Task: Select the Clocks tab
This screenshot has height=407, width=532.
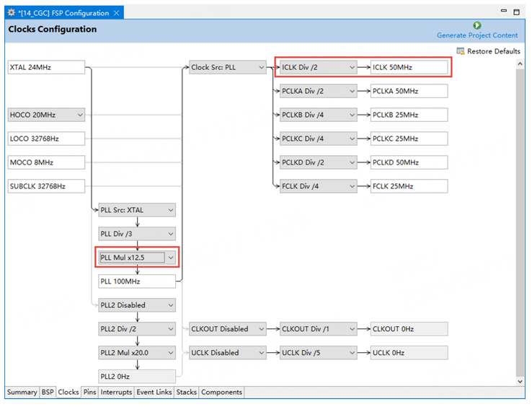Action: point(68,392)
